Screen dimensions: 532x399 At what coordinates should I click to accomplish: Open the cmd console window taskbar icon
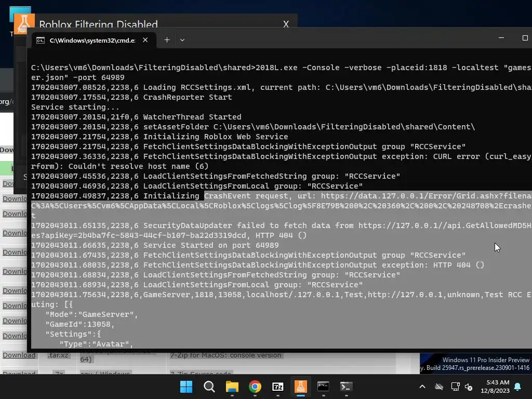323,387
